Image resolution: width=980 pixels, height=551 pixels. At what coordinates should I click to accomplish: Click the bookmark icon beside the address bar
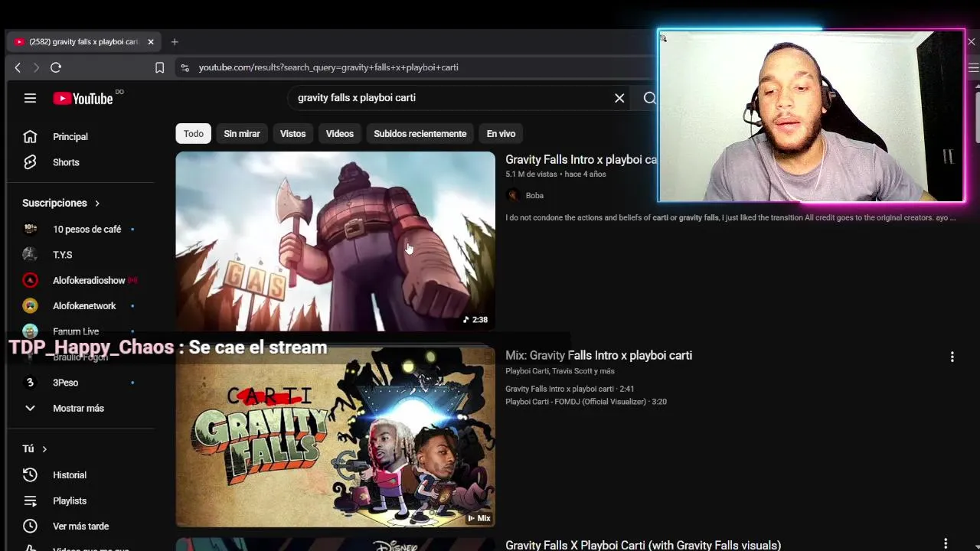pos(159,67)
